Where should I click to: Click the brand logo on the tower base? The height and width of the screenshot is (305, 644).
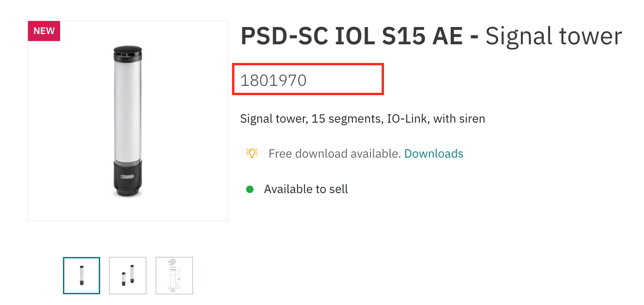tap(127, 177)
